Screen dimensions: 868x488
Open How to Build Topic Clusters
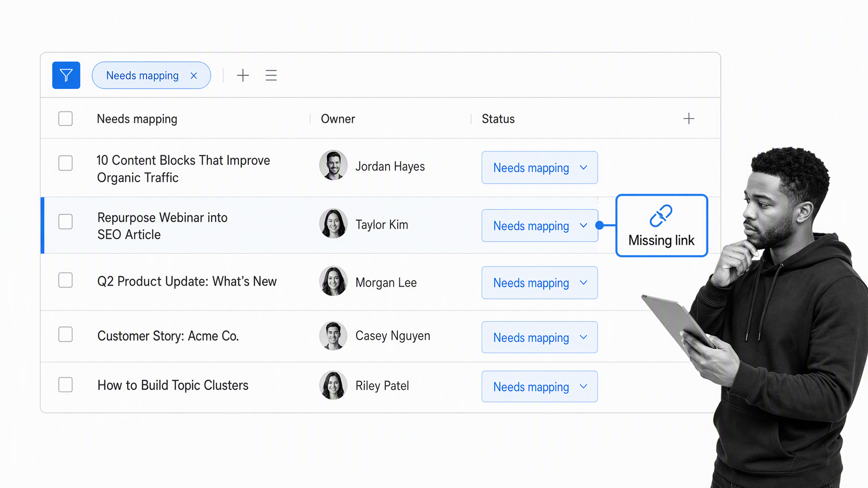[x=173, y=385]
